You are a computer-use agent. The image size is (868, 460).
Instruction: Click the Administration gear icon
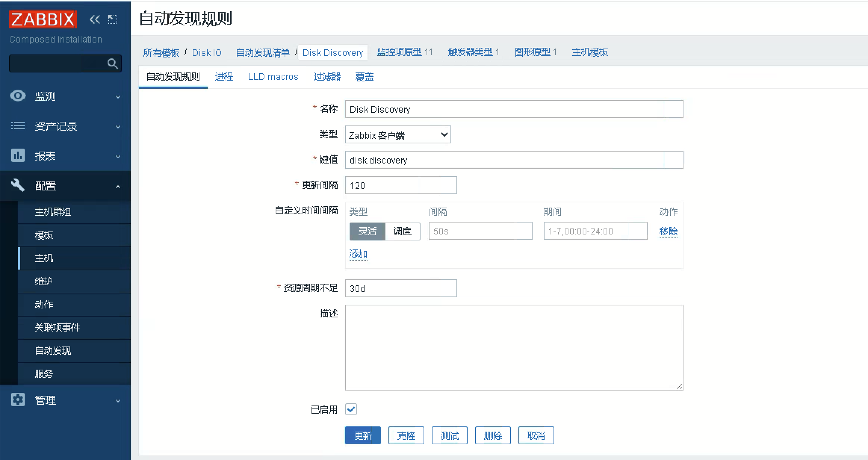click(18, 400)
